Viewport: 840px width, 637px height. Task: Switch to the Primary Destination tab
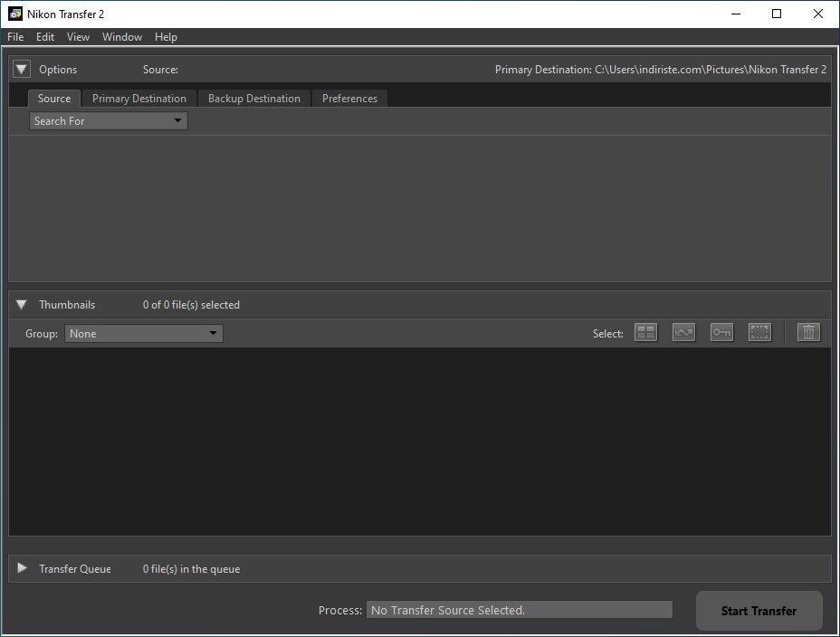[x=139, y=99]
